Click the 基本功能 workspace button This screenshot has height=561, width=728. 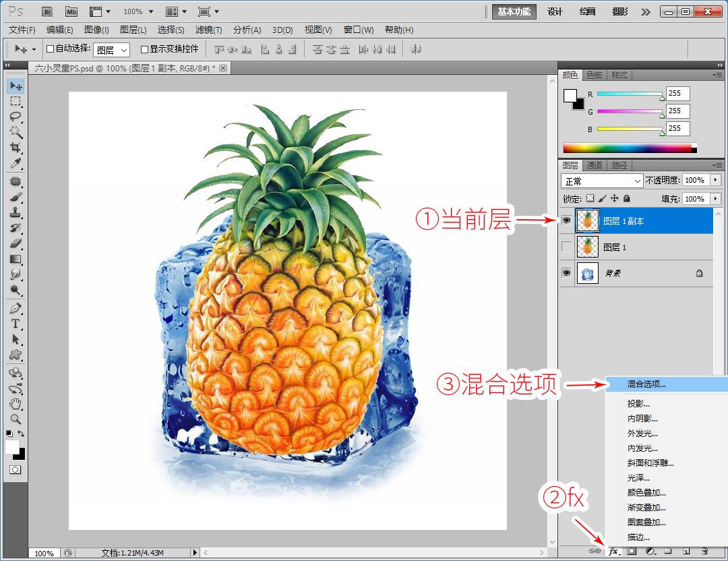click(514, 11)
